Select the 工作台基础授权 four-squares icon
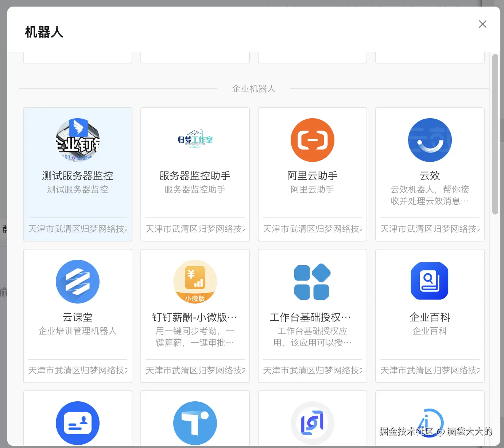Image resolution: width=504 pixels, height=448 pixels. (313, 282)
